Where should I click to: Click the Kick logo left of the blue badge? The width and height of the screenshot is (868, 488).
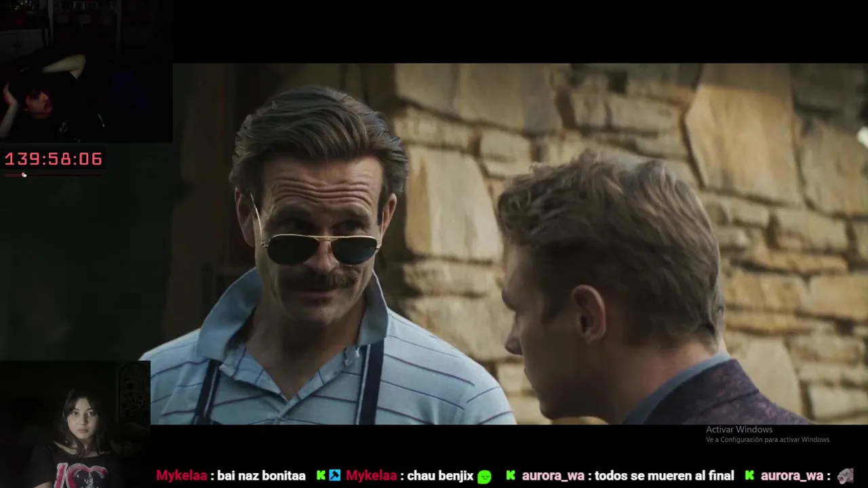[x=321, y=476]
